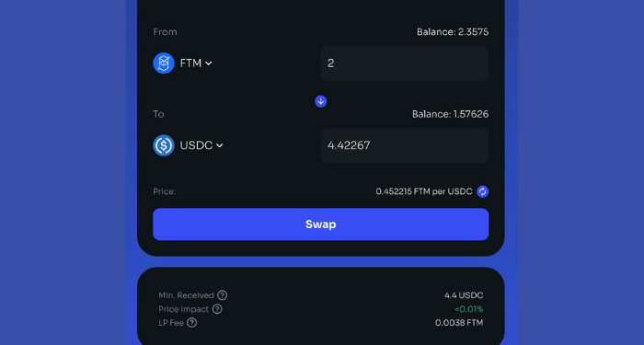Open the USDC token selector
Image resolution: width=644 pixels, height=345 pixels.
tap(188, 145)
